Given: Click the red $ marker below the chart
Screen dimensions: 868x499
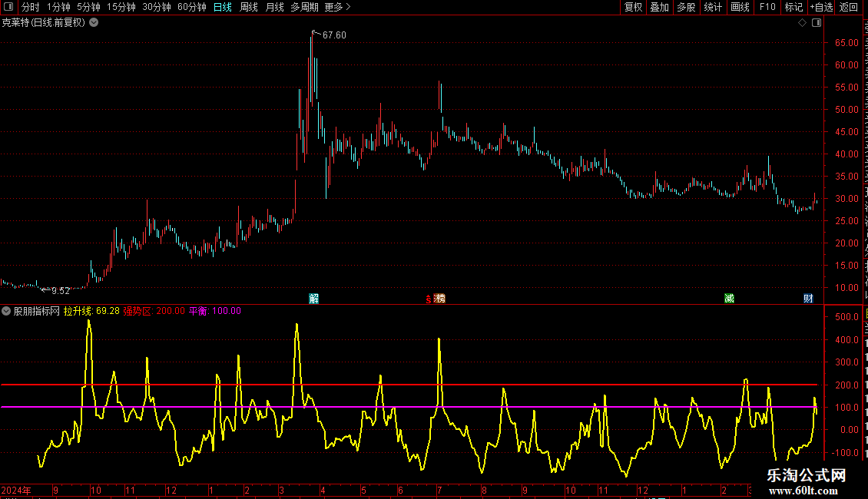Looking at the screenshot, I should [429, 299].
